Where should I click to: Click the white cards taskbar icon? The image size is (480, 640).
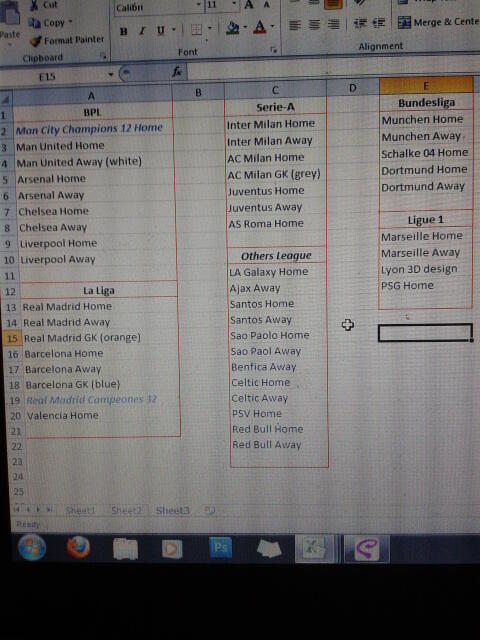pos(269,549)
